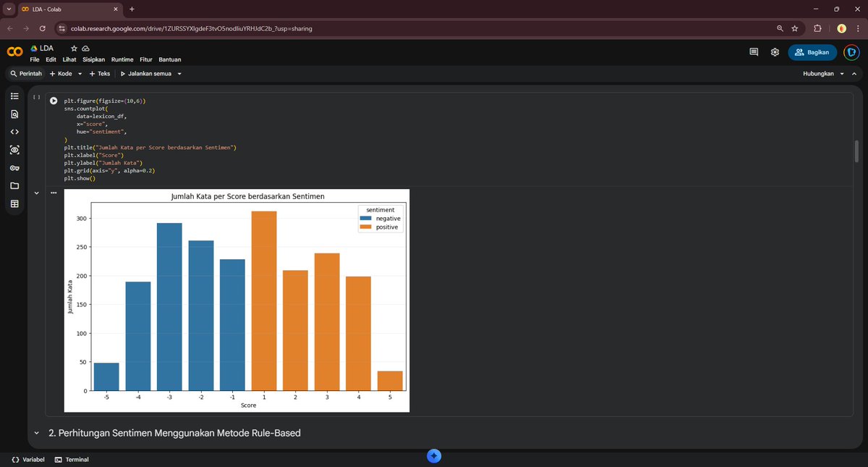Open the browser tab list dropdown
868x467 pixels.
pyautogui.click(x=9, y=9)
